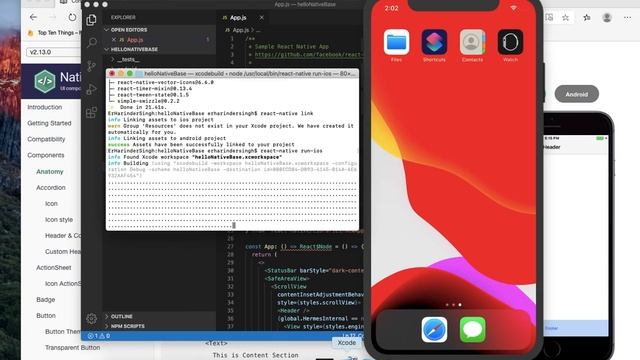Open the Transparent Button docs entry
This screenshot has width=640, height=360.
[x=72, y=347]
